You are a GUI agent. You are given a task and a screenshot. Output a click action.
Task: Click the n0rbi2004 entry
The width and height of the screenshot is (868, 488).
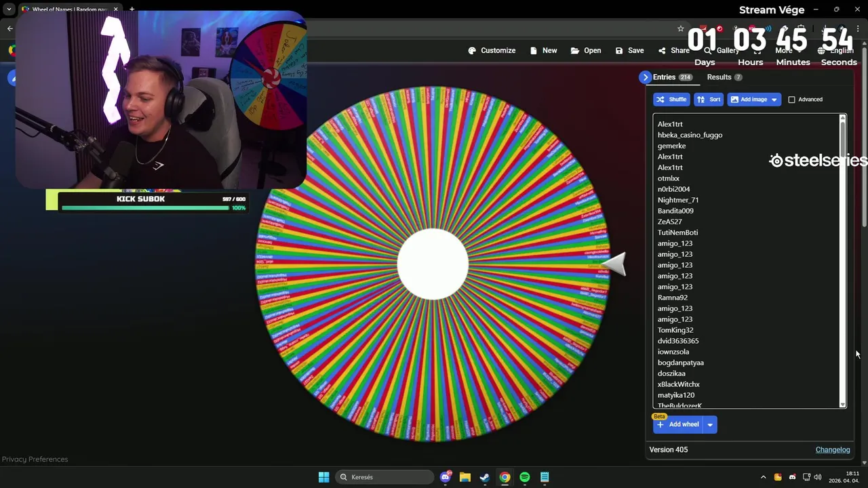pos(673,189)
